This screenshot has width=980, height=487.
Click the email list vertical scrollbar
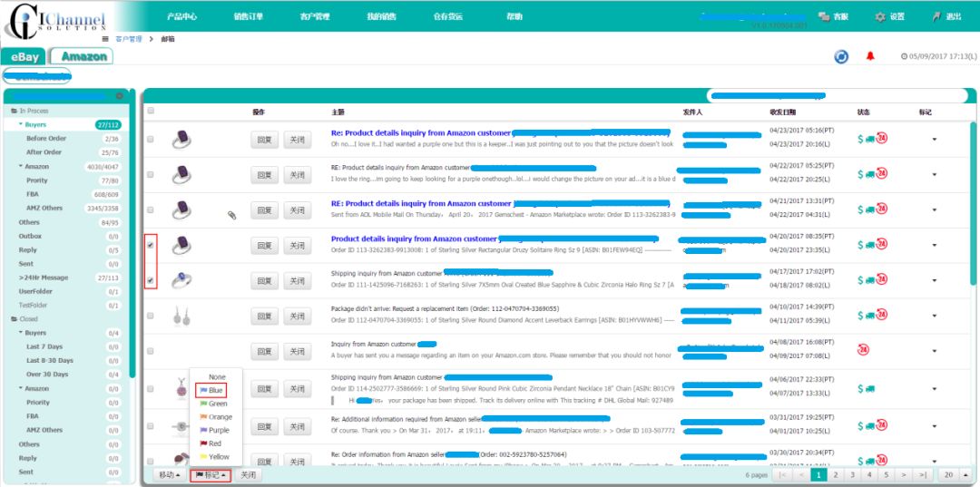pos(973,203)
